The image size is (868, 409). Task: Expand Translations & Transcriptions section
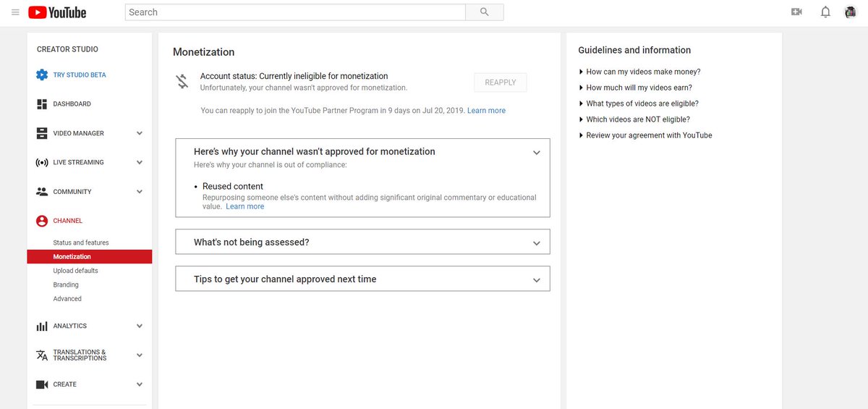(140, 355)
